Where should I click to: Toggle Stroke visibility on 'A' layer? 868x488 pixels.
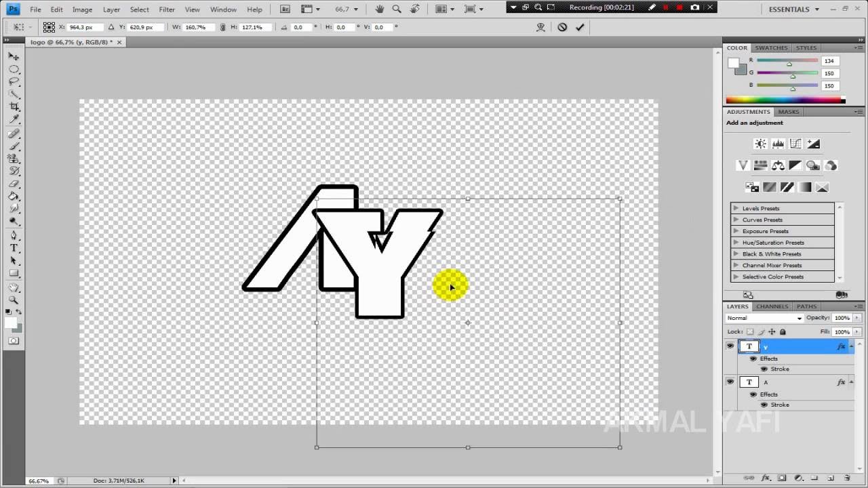[764, 405]
